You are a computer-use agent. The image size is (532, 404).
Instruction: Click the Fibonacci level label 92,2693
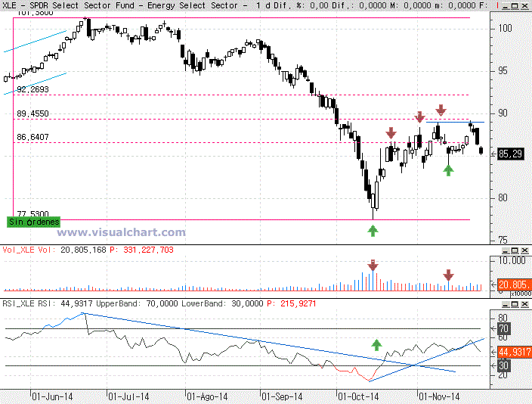(33, 89)
